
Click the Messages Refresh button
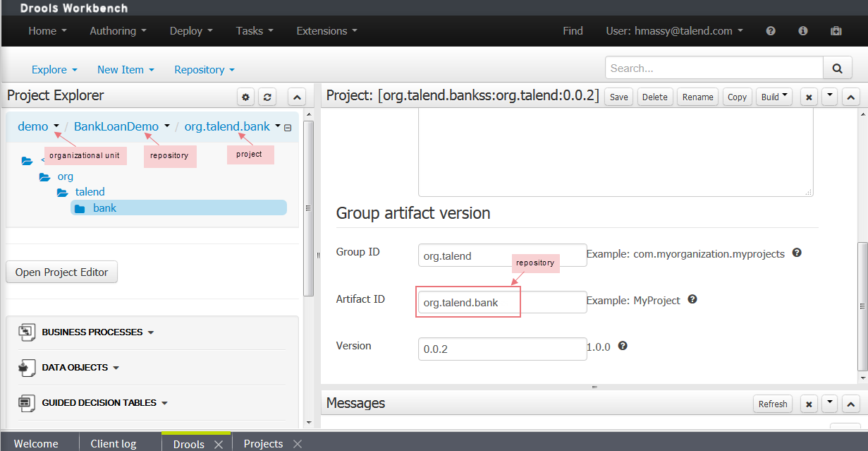point(773,404)
